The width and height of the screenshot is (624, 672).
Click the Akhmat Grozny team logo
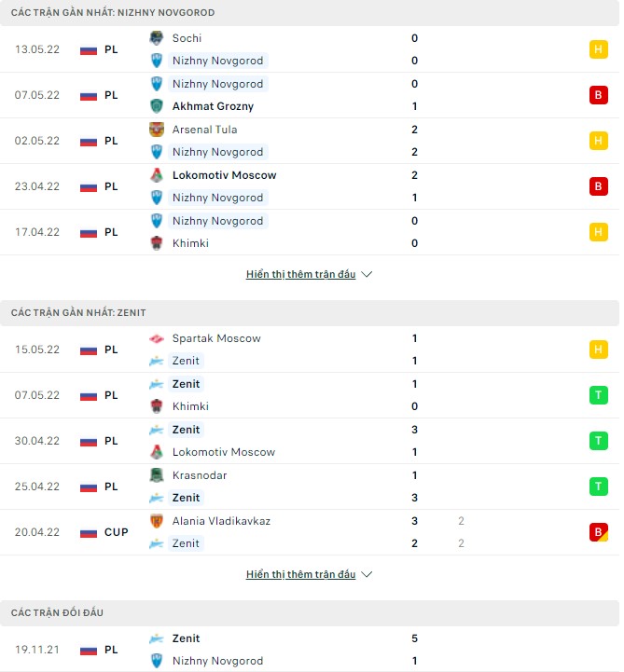tap(157, 106)
